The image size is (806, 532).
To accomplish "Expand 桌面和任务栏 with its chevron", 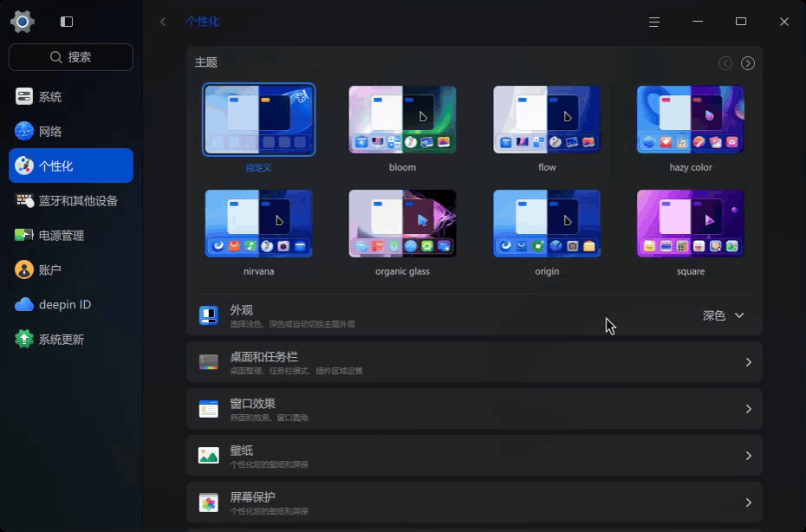I will [x=749, y=362].
